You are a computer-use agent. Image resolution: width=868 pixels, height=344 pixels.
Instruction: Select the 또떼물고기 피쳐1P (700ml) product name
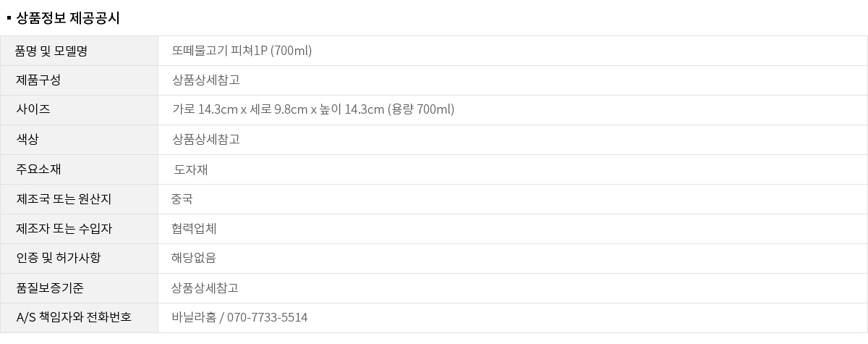point(242,51)
